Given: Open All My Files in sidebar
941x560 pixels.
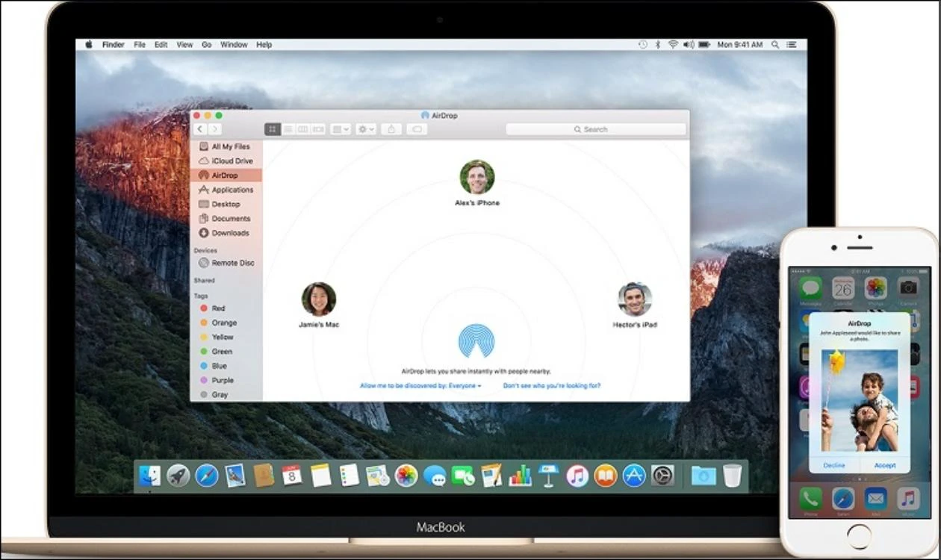Looking at the screenshot, I should (x=226, y=147).
